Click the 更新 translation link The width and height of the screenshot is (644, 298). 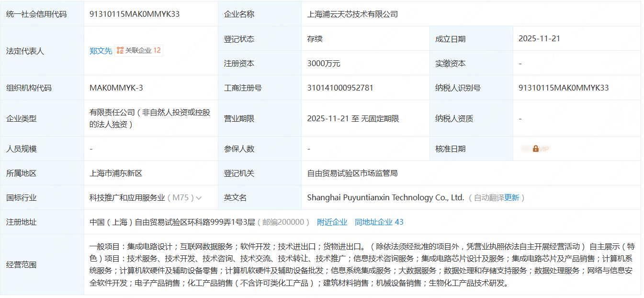click(511, 197)
